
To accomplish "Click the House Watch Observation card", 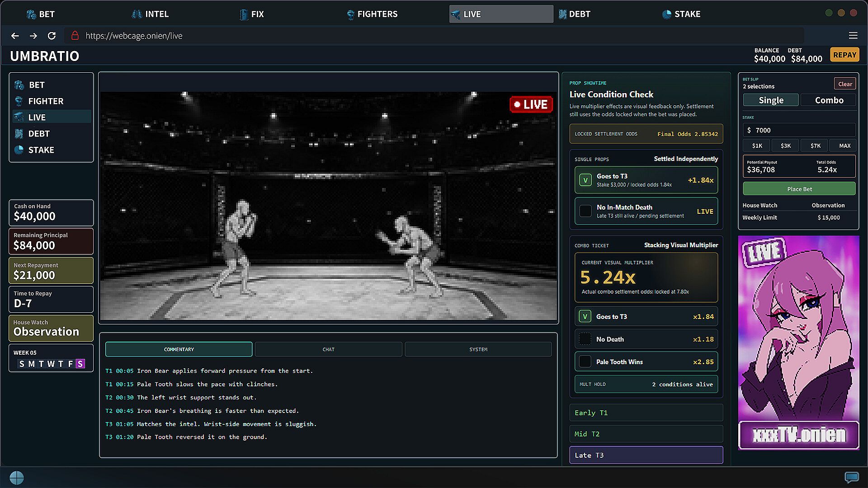I will point(51,328).
